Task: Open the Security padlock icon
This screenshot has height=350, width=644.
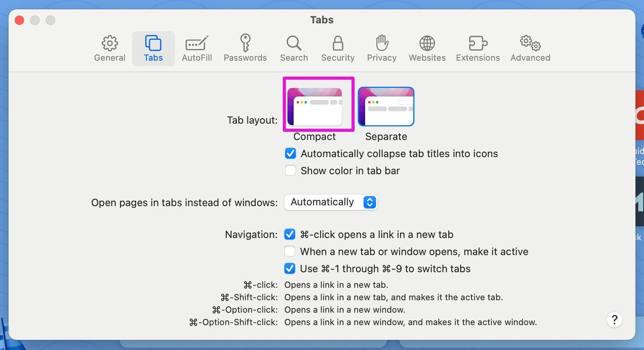Action: click(338, 43)
